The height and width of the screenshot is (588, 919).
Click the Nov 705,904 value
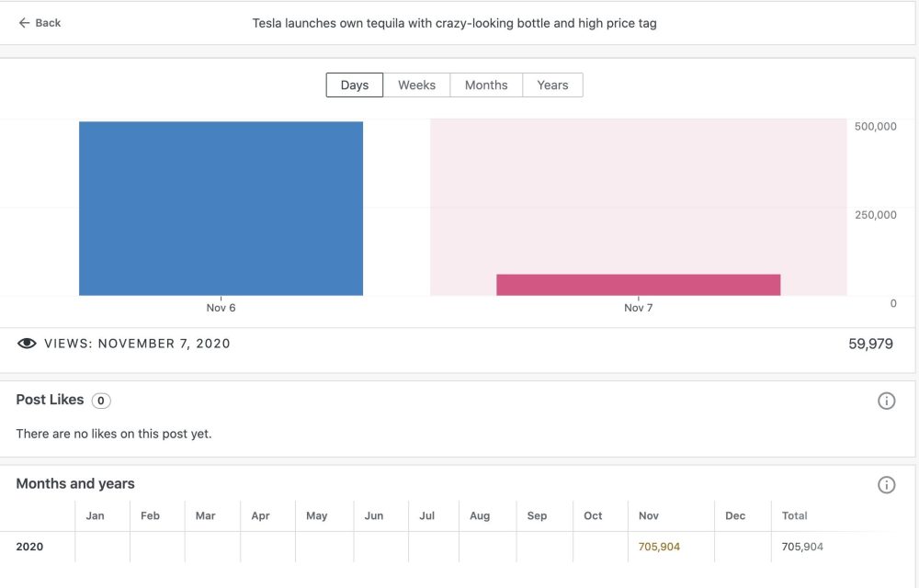click(659, 547)
